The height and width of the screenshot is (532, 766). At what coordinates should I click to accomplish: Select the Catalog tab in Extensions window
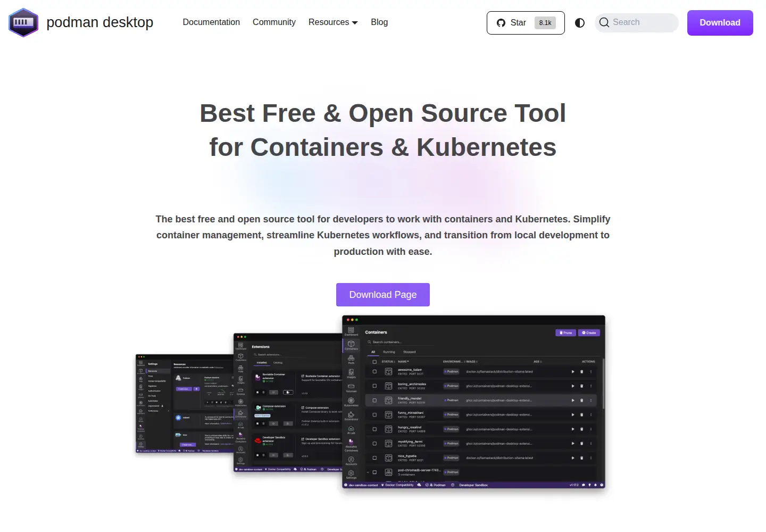(278, 362)
